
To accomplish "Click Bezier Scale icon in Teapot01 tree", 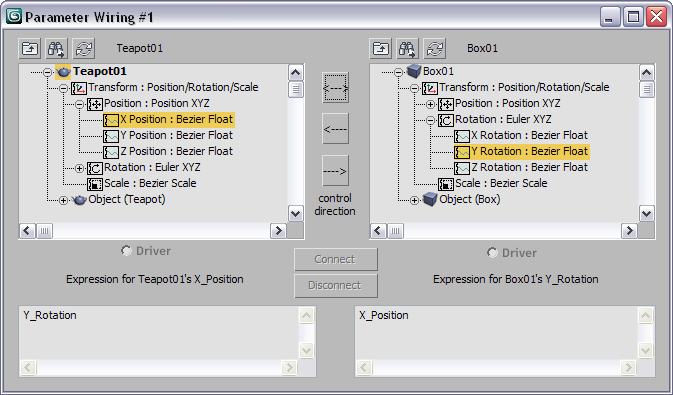I will pyautogui.click(x=95, y=184).
